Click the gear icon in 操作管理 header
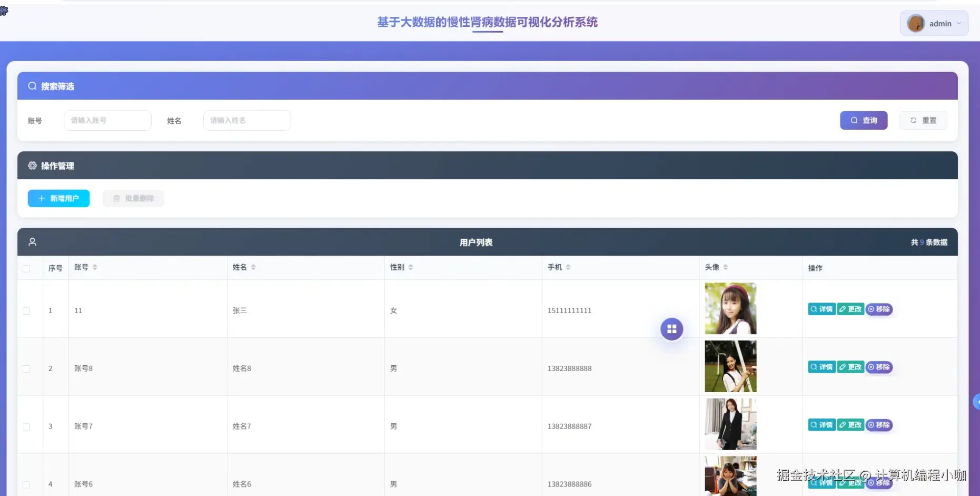Image resolution: width=980 pixels, height=496 pixels. pyautogui.click(x=33, y=166)
